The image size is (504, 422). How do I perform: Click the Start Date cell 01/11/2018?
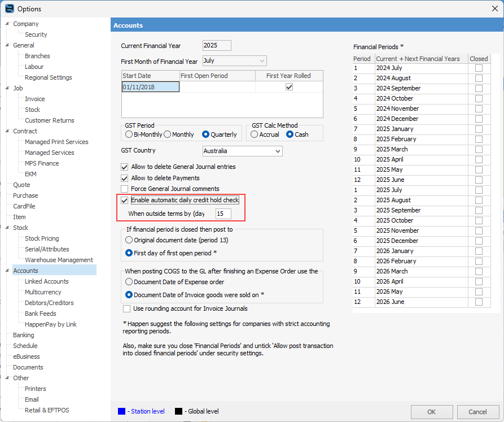[x=151, y=87]
